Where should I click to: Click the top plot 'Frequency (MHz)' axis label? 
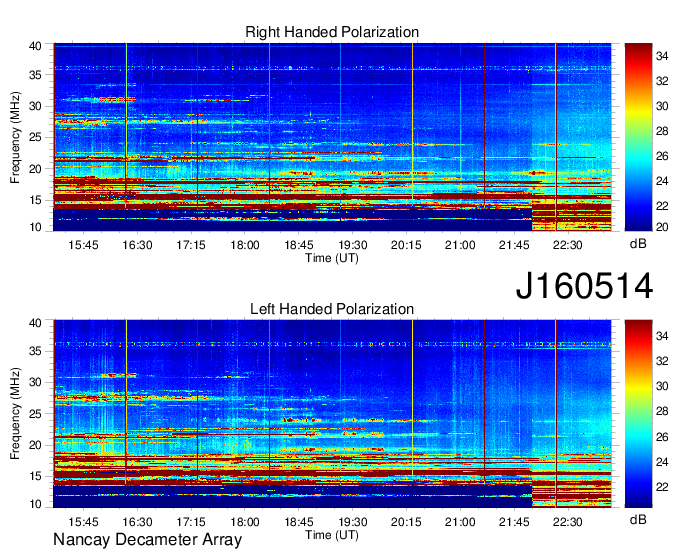(x=15, y=137)
